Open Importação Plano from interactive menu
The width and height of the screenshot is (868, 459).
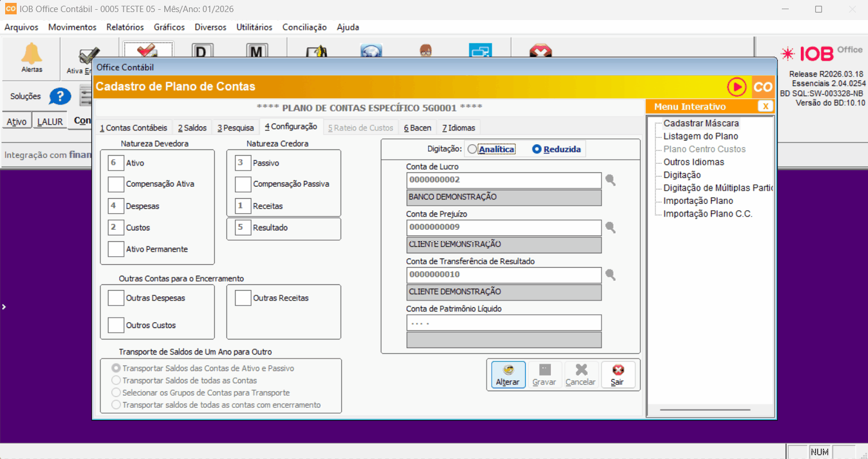[x=698, y=201]
